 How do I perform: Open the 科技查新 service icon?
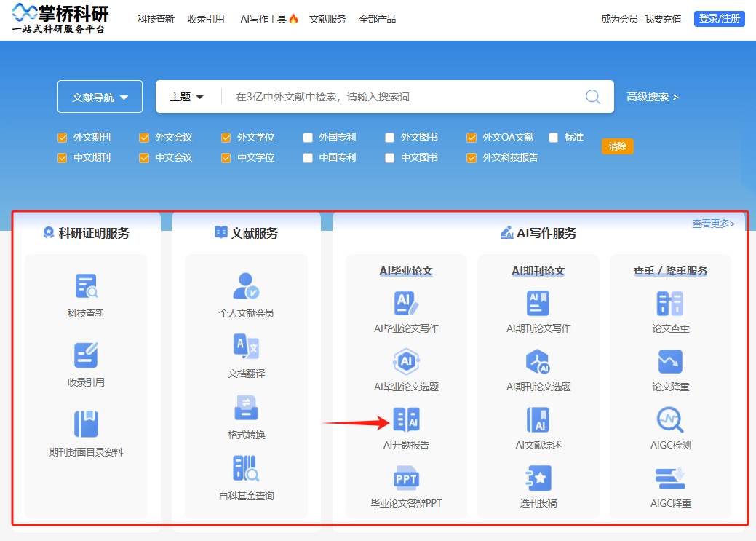point(86,286)
